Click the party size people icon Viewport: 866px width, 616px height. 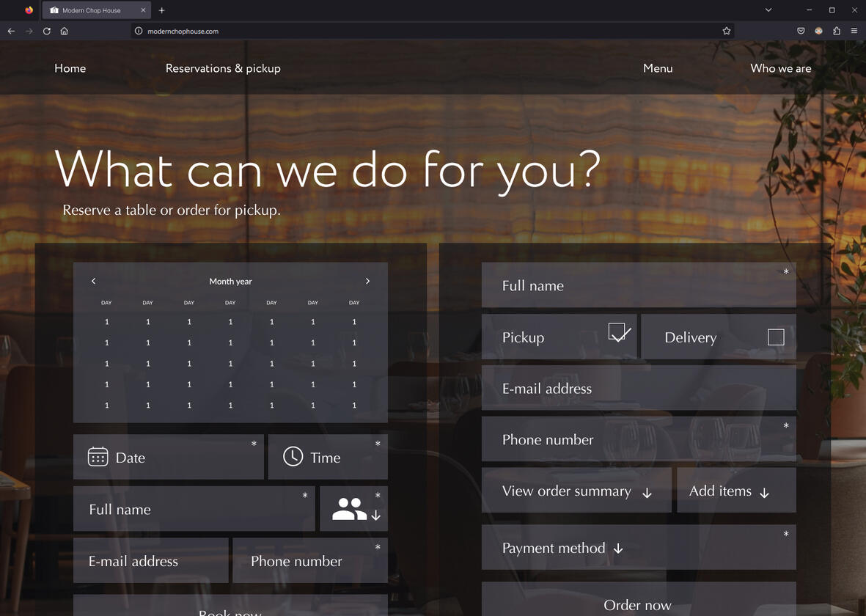pos(349,509)
